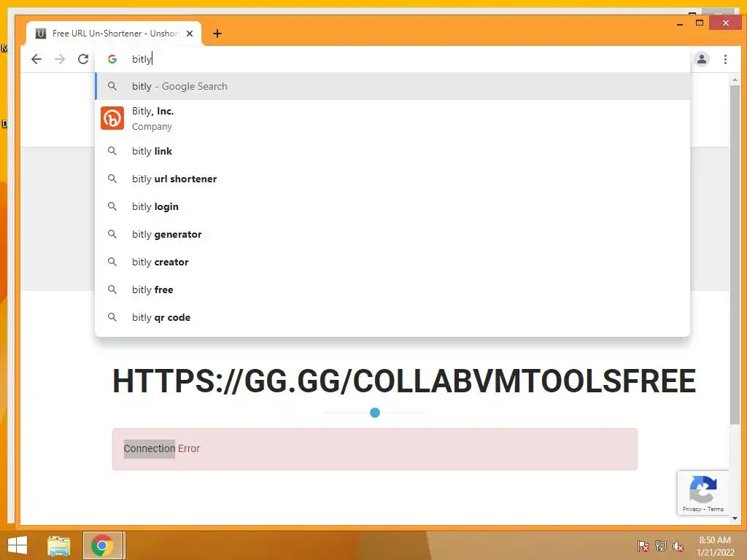Image resolution: width=747 pixels, height=560 pixels.
Task: Click the network tray icon
Action: click(661, 546)
